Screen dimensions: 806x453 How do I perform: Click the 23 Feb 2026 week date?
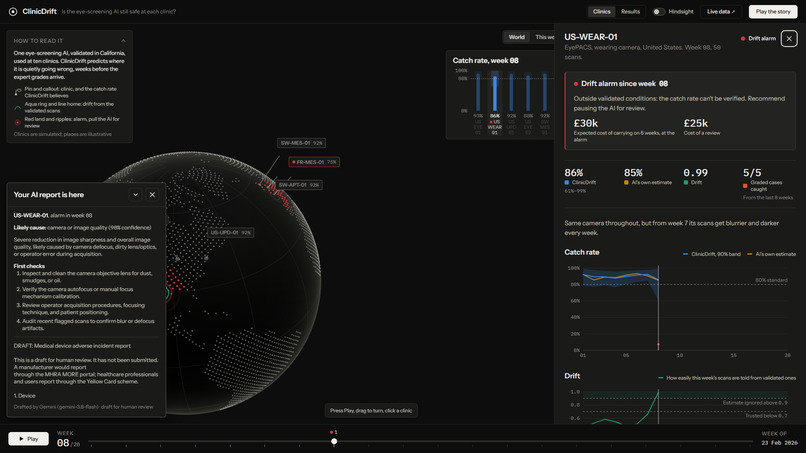point(779,443)
